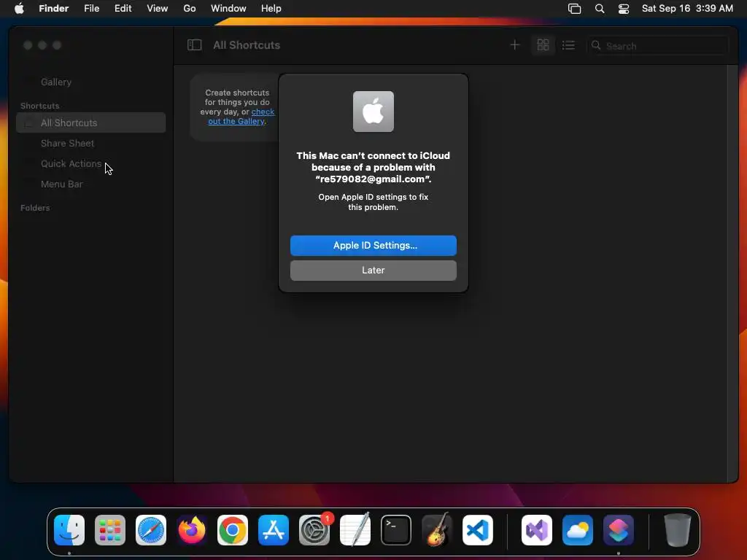Open System Settings from the Dock

coord(314,530)
